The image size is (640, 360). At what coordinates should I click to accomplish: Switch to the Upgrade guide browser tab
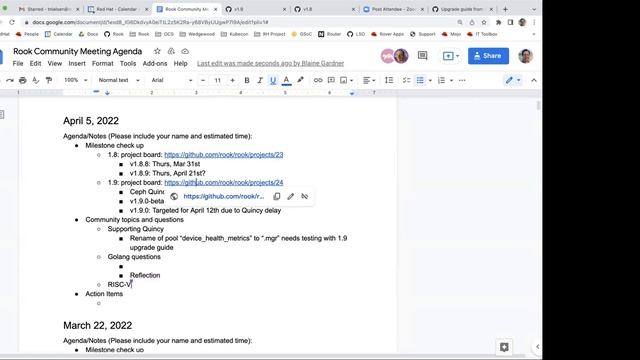coord(462,9)
